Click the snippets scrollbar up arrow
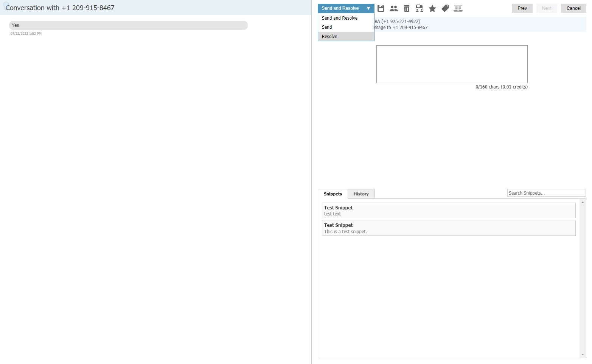Screen dimensions: 592x364 click(583, 202)
